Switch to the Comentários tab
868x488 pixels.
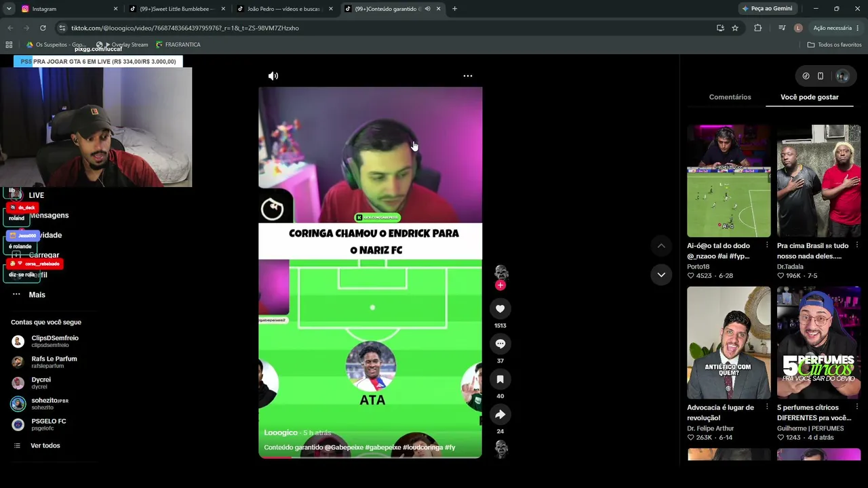coord(730,97)
